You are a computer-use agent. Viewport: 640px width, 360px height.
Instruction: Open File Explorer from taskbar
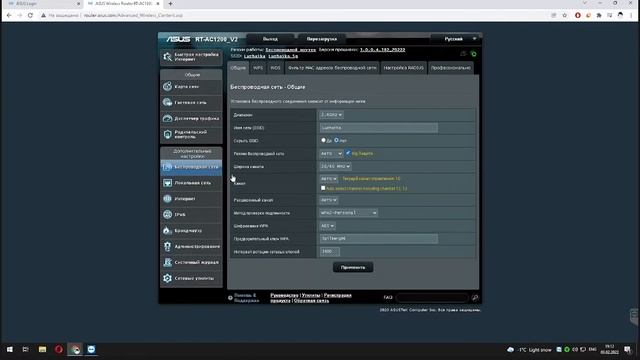[42, 349]
